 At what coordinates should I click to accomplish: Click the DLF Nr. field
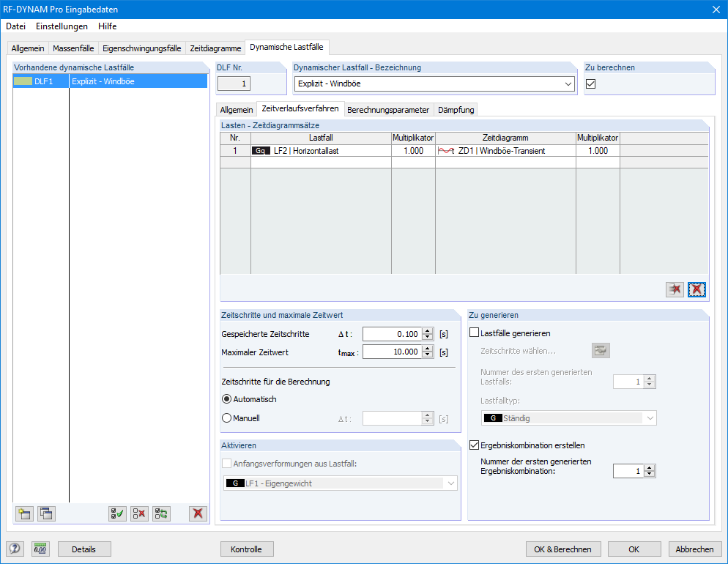[x=234, y=84]
